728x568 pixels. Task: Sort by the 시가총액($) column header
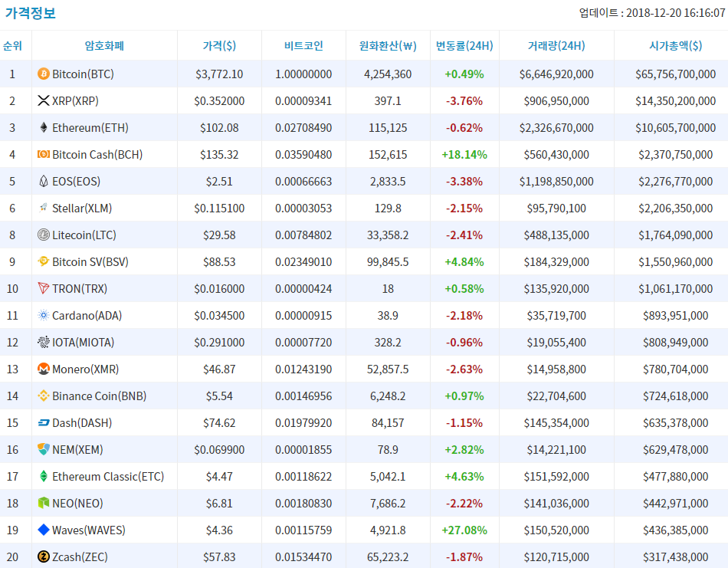pos(676,45)
